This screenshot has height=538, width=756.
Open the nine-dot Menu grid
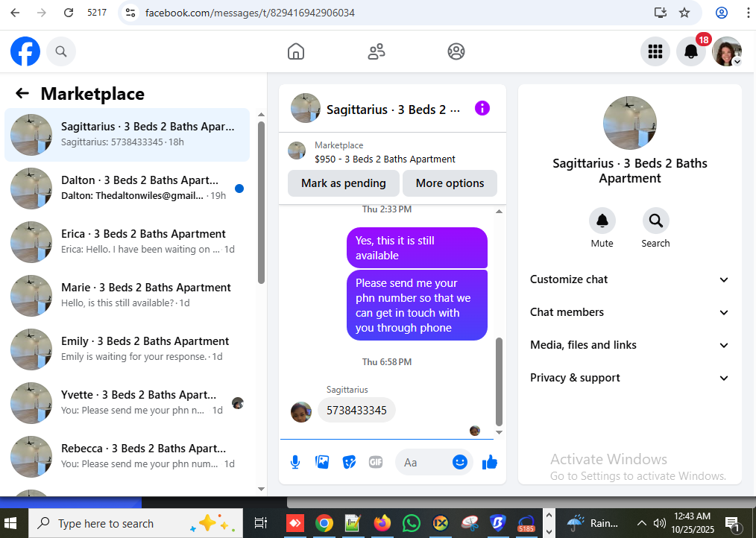655,51
